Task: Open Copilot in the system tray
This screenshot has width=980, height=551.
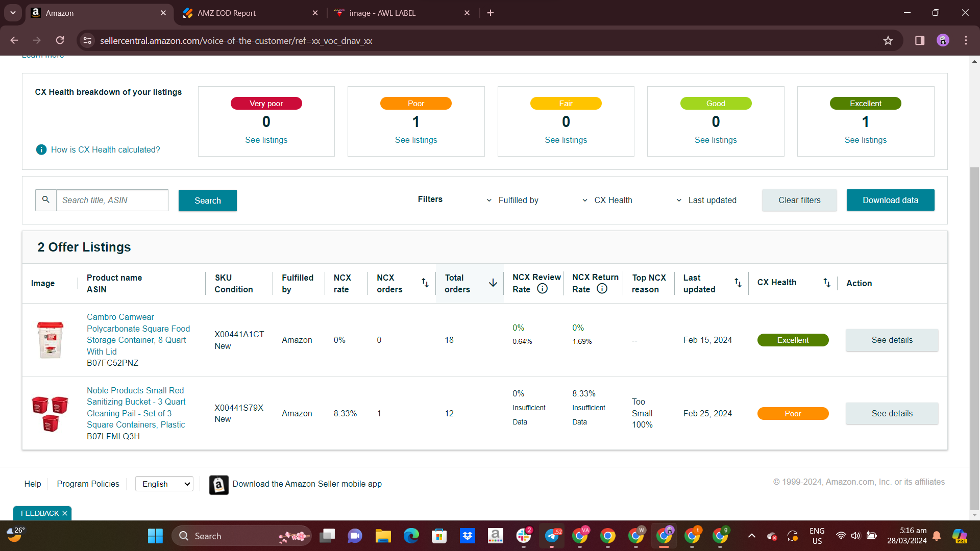Action: click(960, 536)
